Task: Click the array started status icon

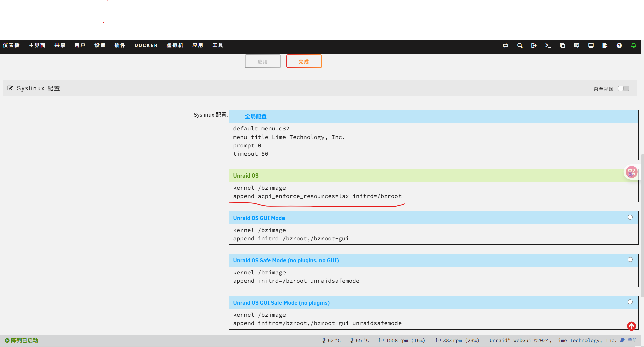Action: pos(7,340)
